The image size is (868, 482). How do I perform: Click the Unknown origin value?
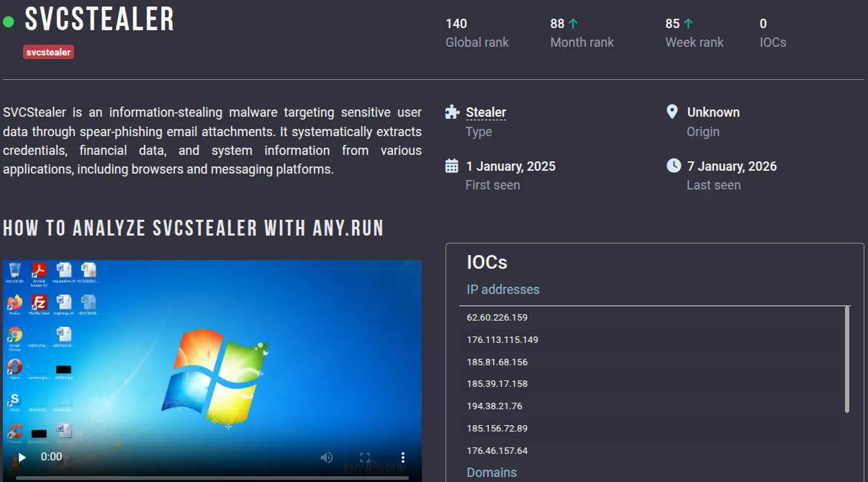[x=713, y=112]
